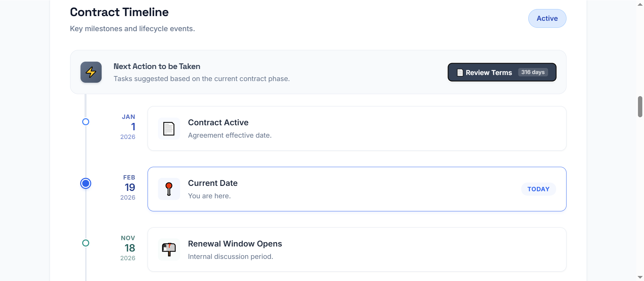Image resolution: width=644 pixels, height=281 pixels.
Task: Click the red pushpin icon marking Current Date
Action: 169,189
